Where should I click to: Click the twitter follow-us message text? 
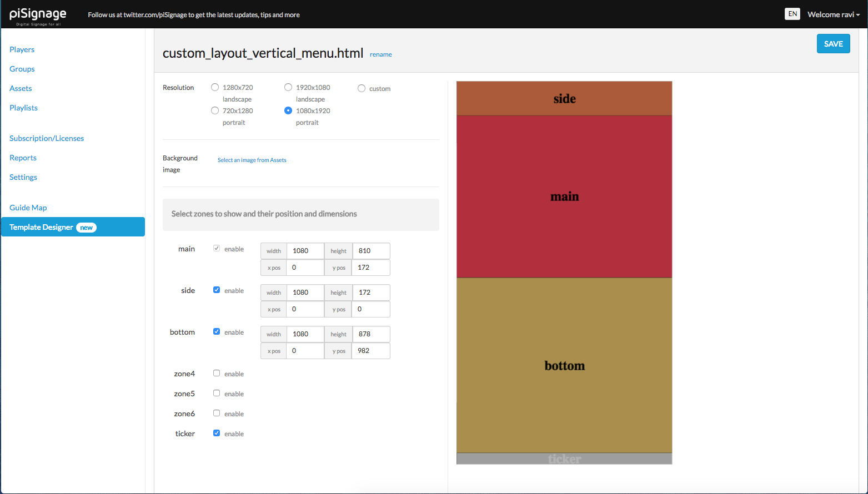(194, 15)
